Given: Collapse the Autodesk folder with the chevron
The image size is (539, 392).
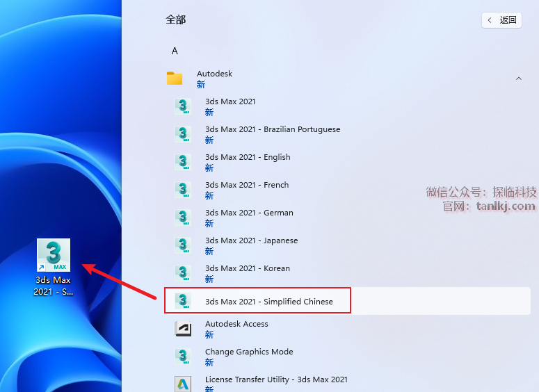Looking at the screenshot, I should (519, 79).
